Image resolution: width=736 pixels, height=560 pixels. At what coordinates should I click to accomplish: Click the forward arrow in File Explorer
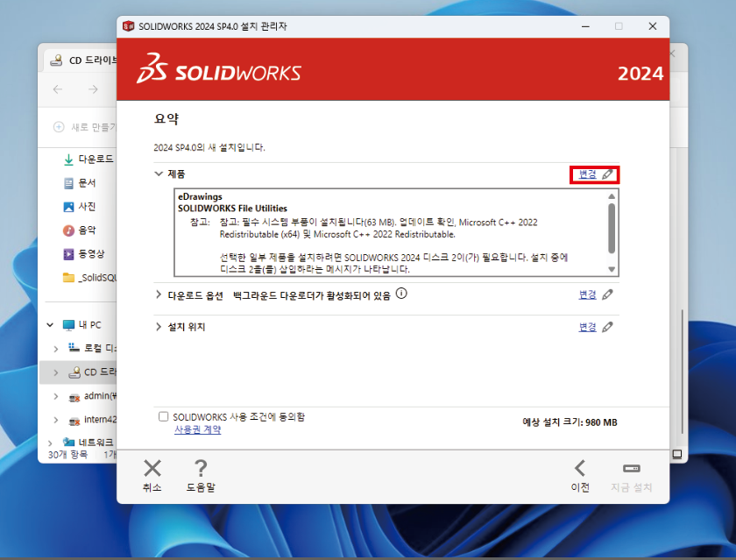93,89
